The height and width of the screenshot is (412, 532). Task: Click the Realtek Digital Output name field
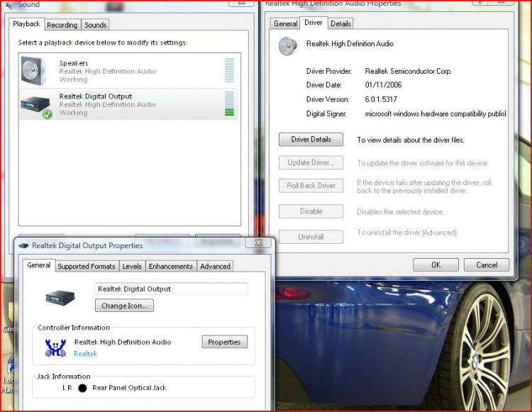coord(172,289)
